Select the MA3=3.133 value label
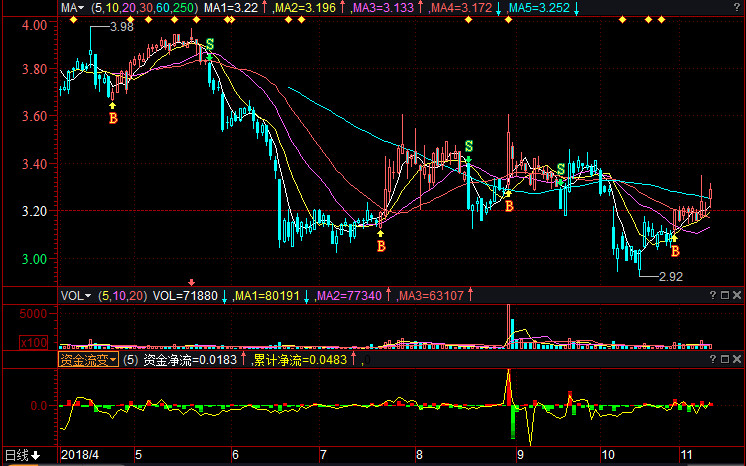The image size is (746, 466). point(383,8)
